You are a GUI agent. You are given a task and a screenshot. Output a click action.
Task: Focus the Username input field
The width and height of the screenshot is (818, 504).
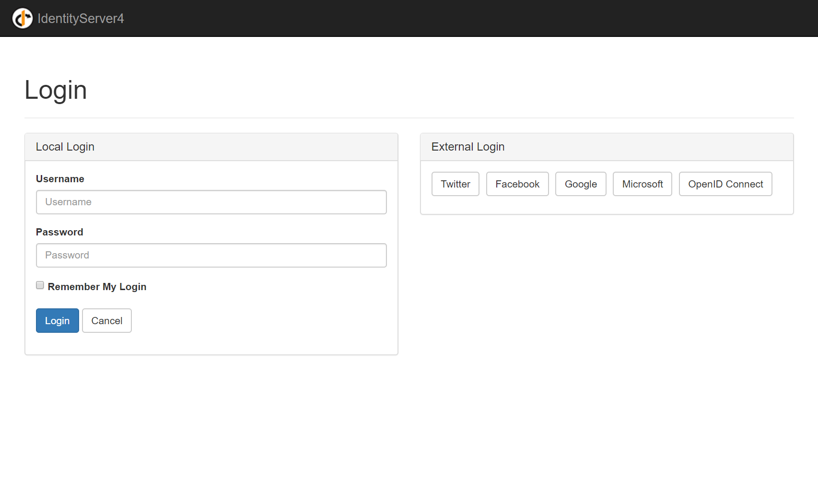tap(211, 202)
